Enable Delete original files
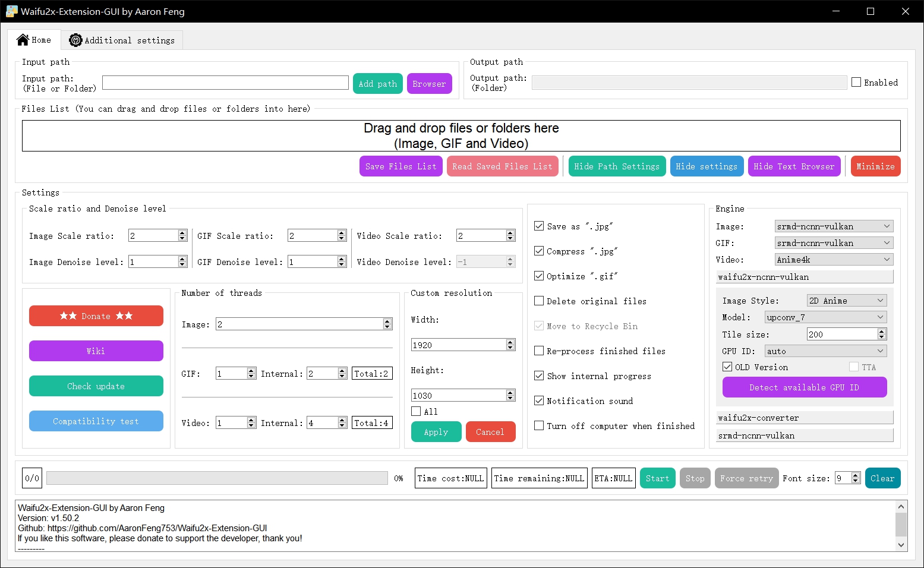The image size is (924, 568). coord(539,301)
